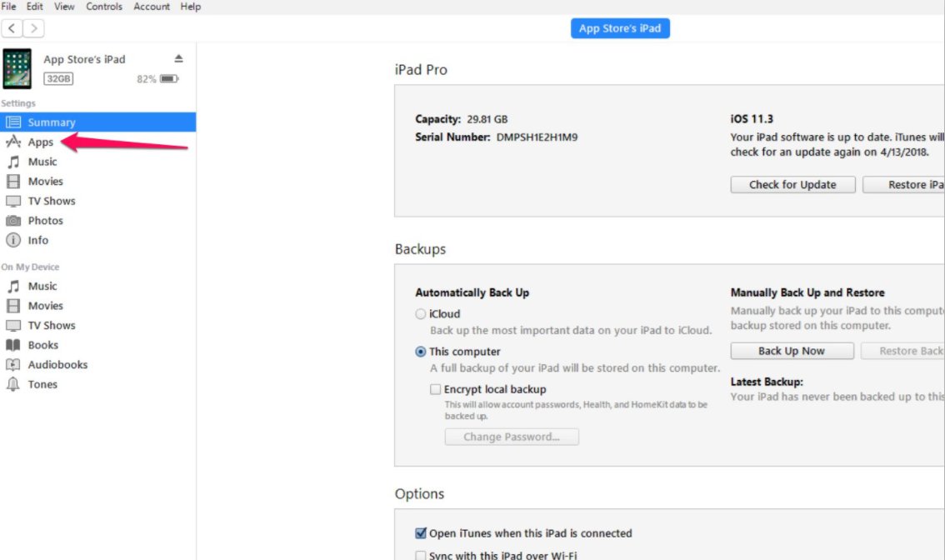
Task: Select iCloud automatic backup option
Action: coord(421,314)
